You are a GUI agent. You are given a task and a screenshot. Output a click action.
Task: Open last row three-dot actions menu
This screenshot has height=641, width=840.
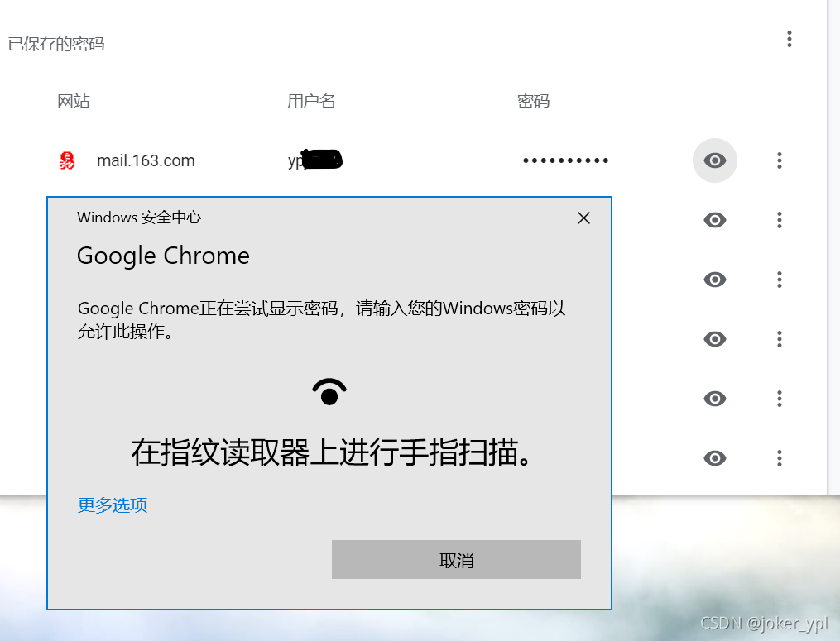(x=780, y=458)
